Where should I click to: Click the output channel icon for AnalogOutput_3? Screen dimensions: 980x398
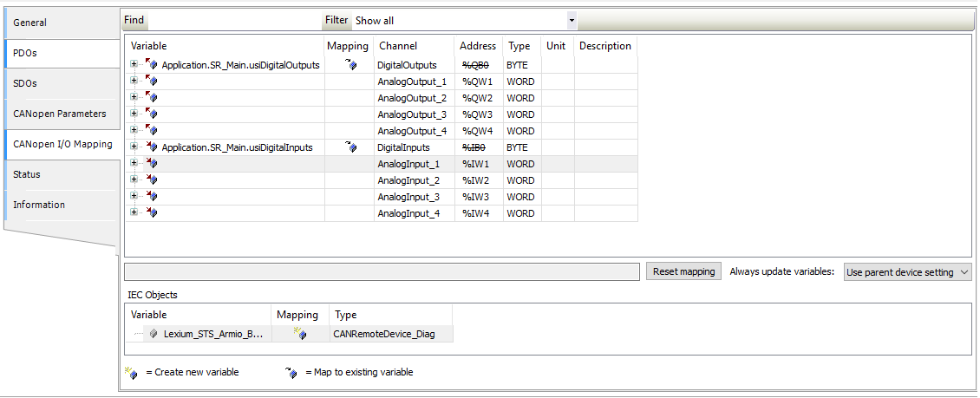[x=152, y=114]
